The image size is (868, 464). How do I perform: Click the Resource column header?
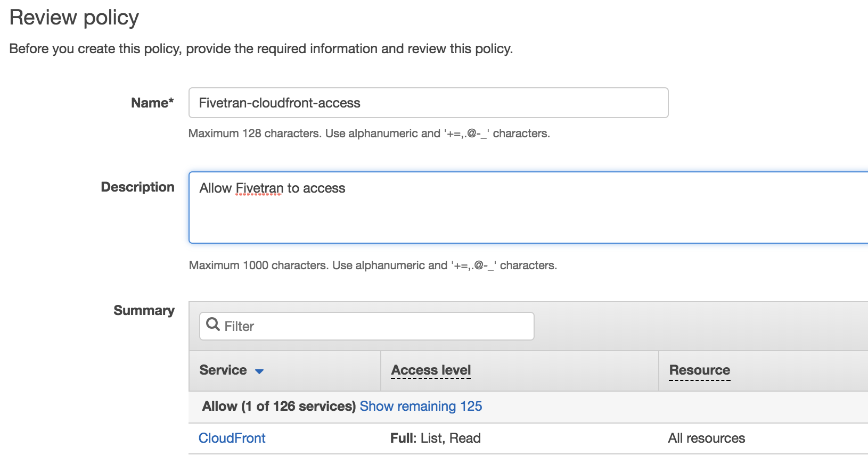[x=700, y=370]
